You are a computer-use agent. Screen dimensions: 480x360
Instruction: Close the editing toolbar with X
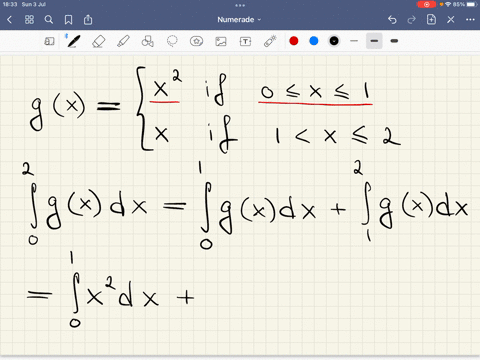point(451,20)
